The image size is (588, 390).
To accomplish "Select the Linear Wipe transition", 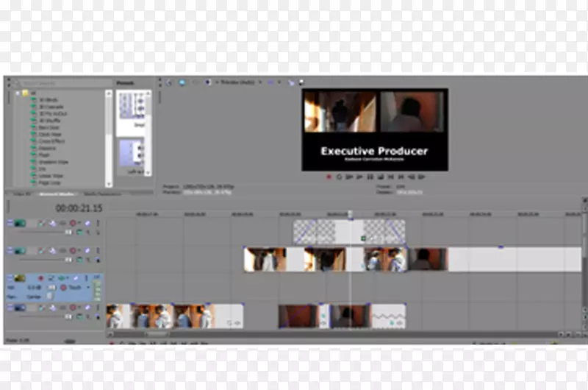I will click(x=51, y=176).
